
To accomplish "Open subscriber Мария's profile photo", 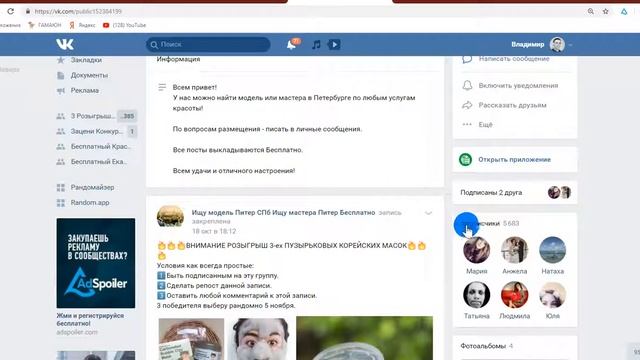I will point(477,250).
